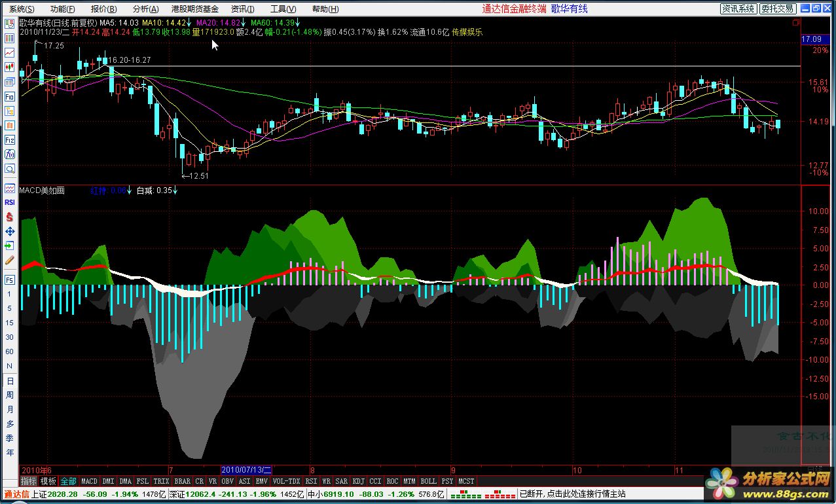Select the N custom period

click(x=10, y=367)
